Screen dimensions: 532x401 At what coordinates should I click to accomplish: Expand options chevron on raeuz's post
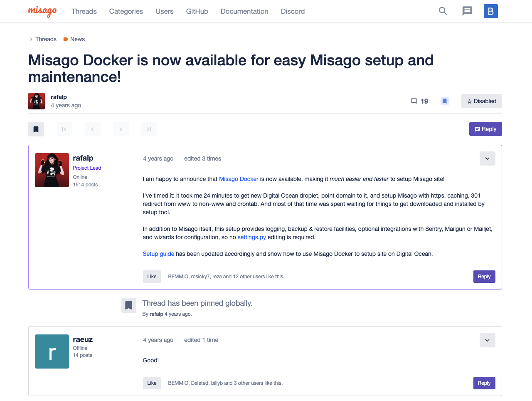coord(487,340)
